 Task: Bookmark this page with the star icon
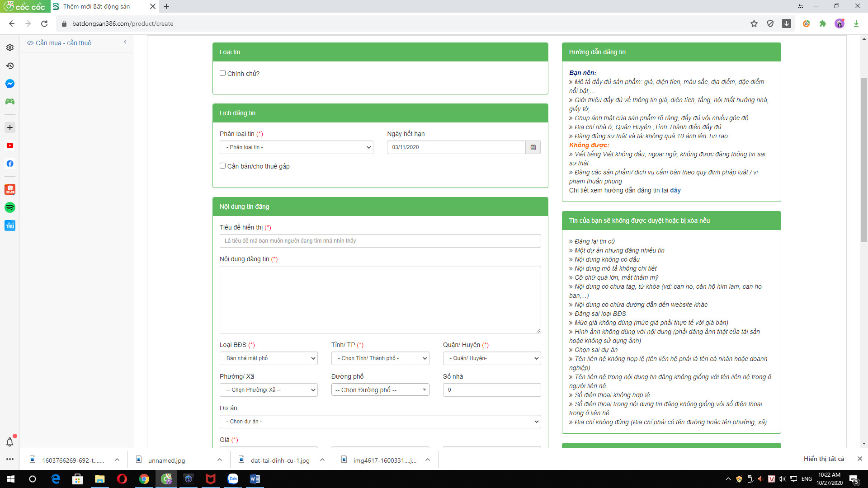pos(754,23)
